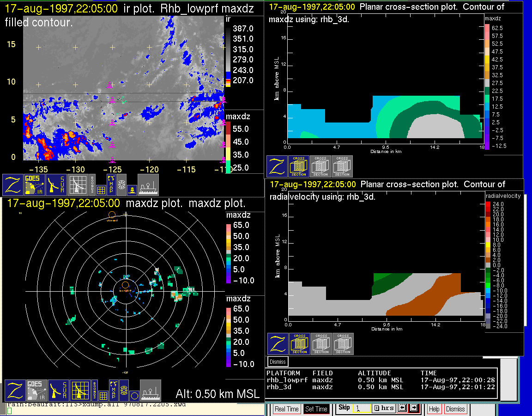Open the Help menu button
This screenshot has height=416, width=532.
tap(434, 409)
